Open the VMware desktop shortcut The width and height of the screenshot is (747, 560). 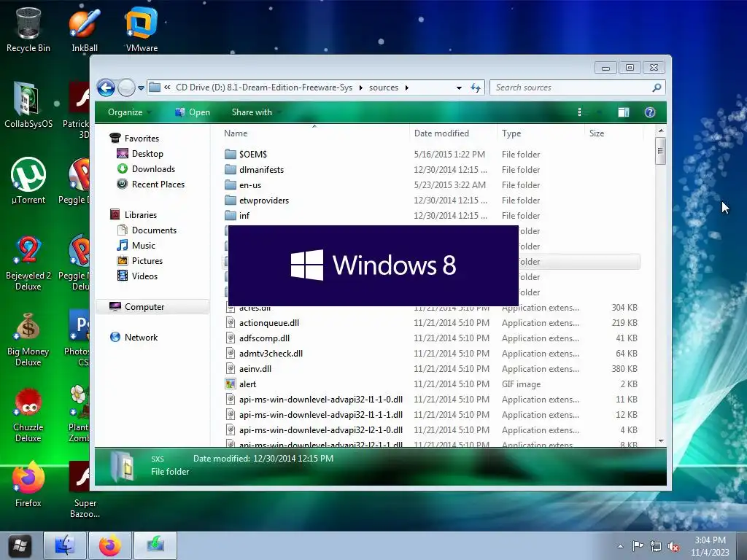[142, 29]
